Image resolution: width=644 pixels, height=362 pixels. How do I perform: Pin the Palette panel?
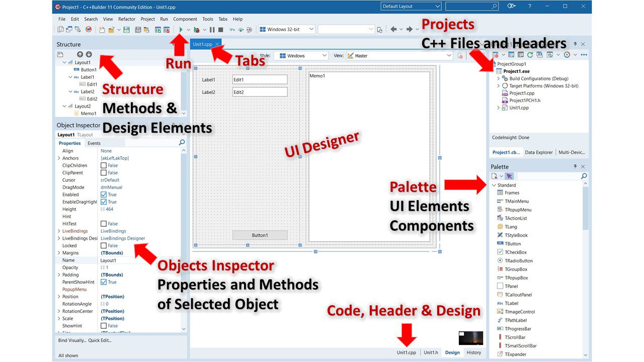[575, 166]
